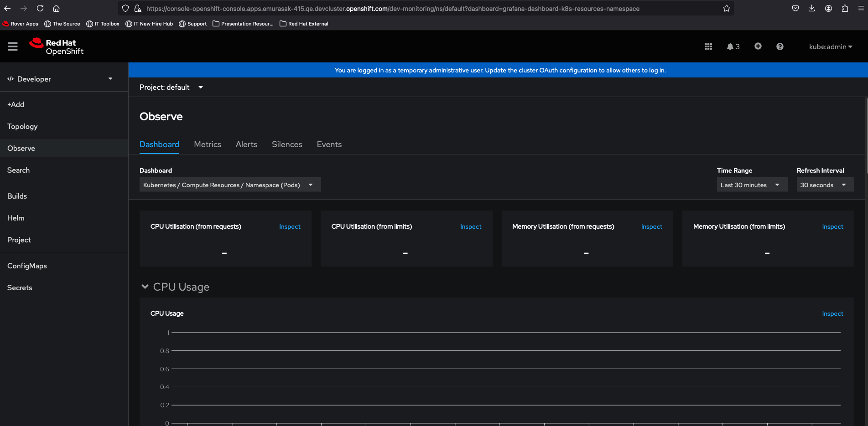This screenshot has height=426, width=868.
Task: Open the Project: default dropdown
Action: [x=171, y=87]
